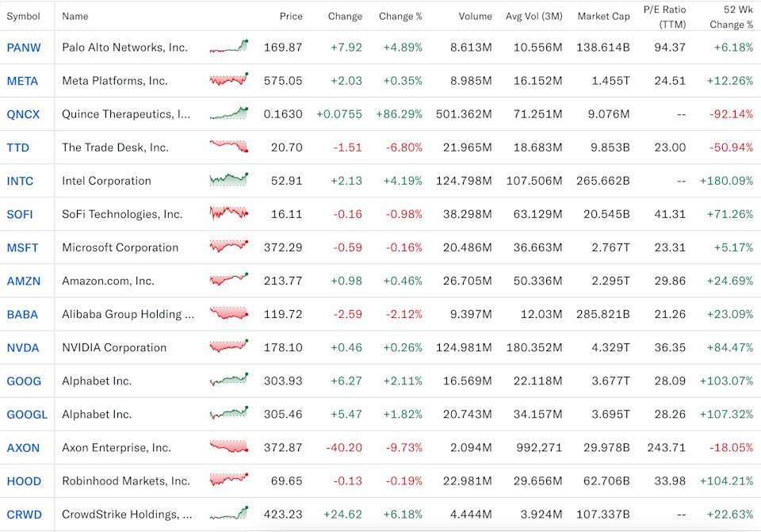Open the AXON symbol link

click(23, 447)
